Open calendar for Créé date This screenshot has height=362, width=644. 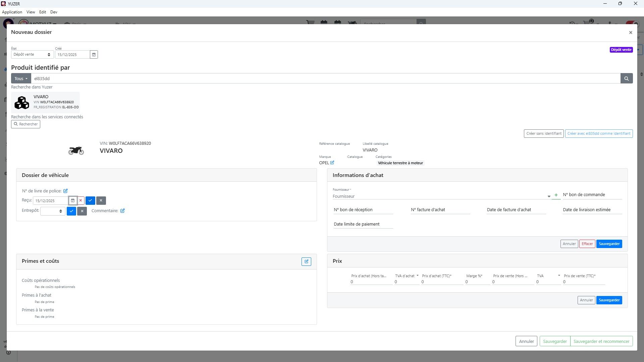(94, 55)
